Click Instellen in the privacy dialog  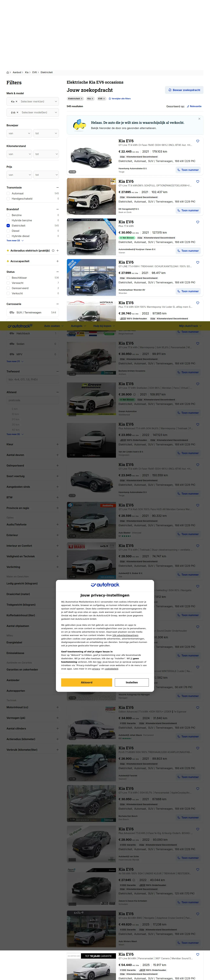[x=132, y=683]
